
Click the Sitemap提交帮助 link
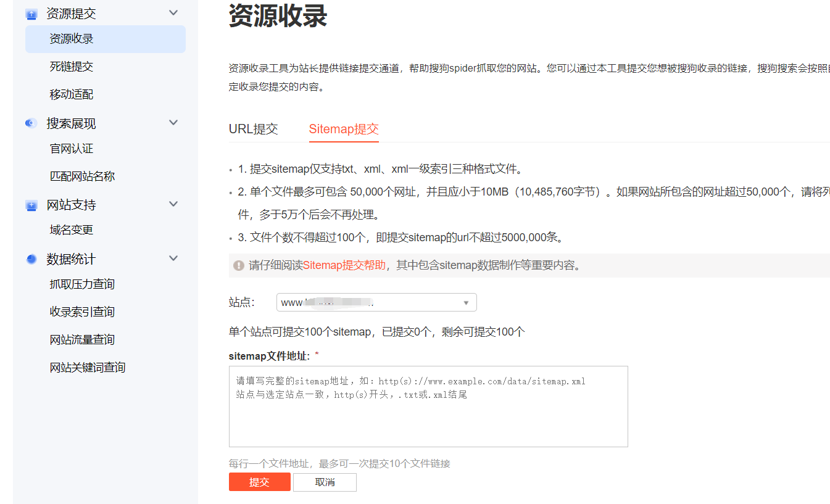point(344,265)
